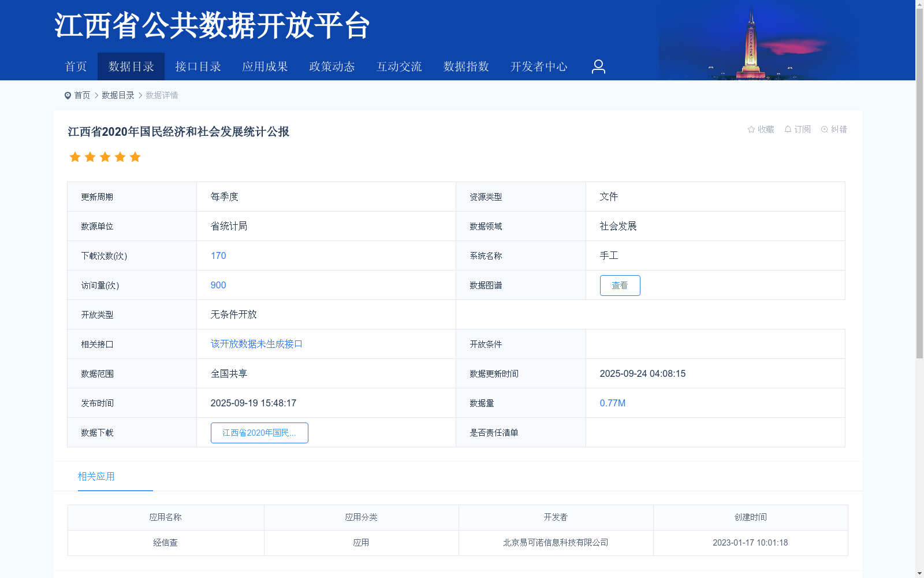
Task: Click data size 0.77M
Action: [x=612, y=403]
